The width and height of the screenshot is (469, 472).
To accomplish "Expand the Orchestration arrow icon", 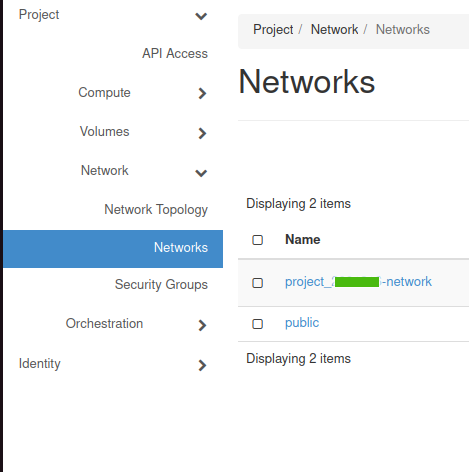I will point(202,325).
